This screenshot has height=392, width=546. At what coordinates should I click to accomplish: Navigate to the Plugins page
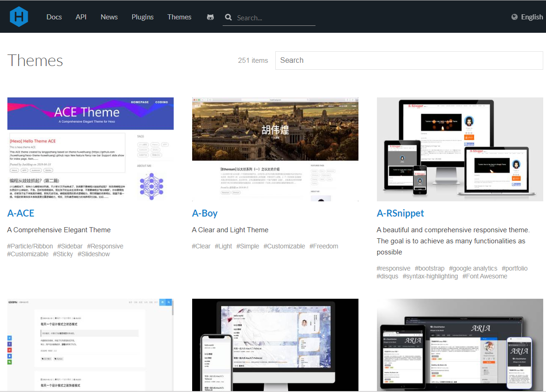[x=142, y=17]
